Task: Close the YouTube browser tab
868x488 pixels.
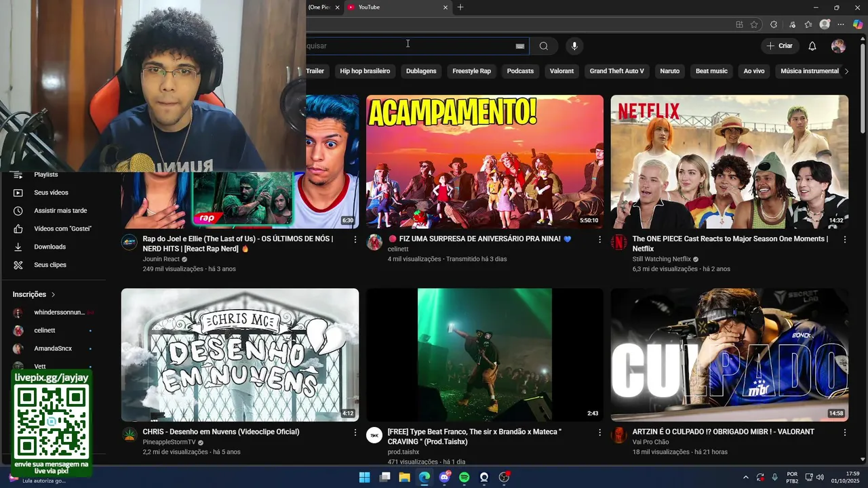Action: (446, 7)
